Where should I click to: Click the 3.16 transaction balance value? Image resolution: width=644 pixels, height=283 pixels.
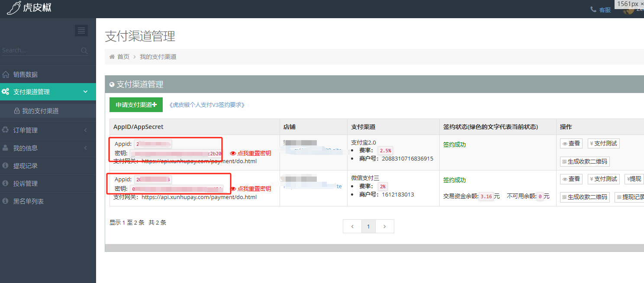(x=486, y=196)
